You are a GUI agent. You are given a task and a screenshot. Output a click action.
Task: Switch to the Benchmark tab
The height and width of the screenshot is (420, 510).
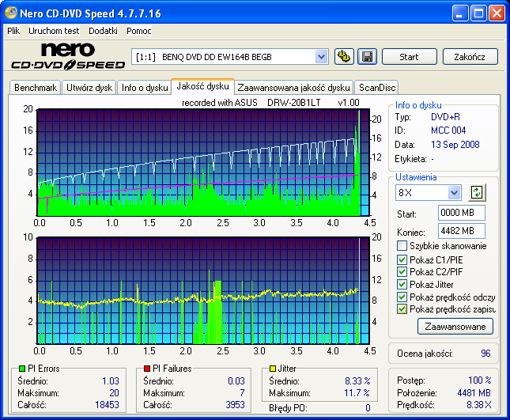click(35, 88)
